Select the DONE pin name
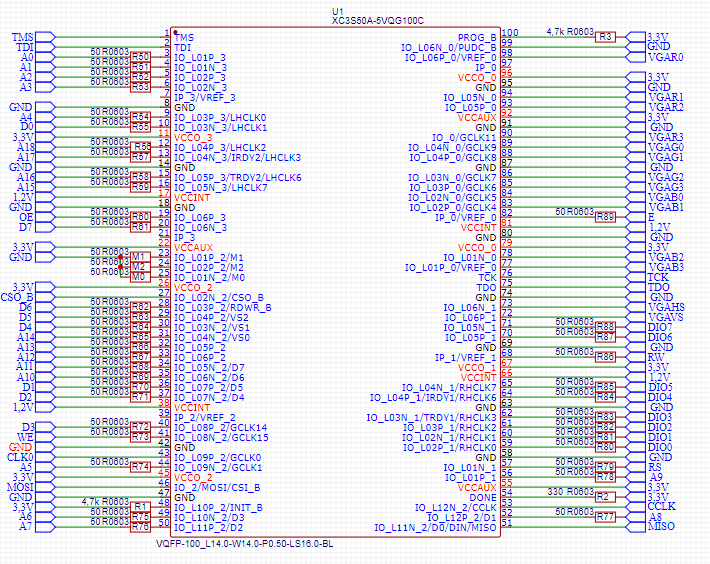 click(x=483, y=497)
